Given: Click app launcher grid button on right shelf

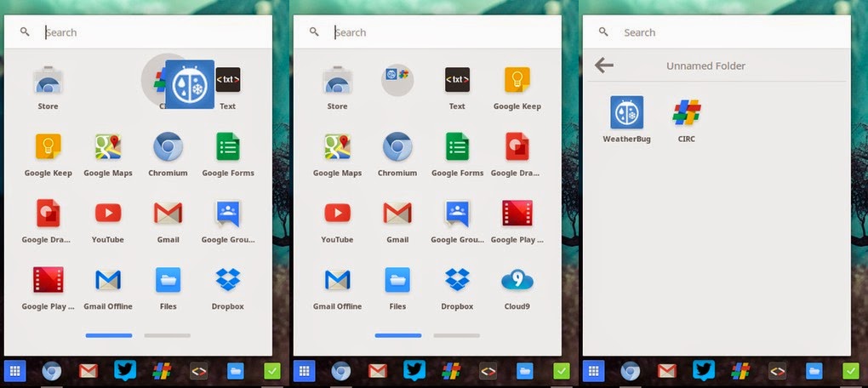Looking at the screenshot, I should tap(593, 371).
